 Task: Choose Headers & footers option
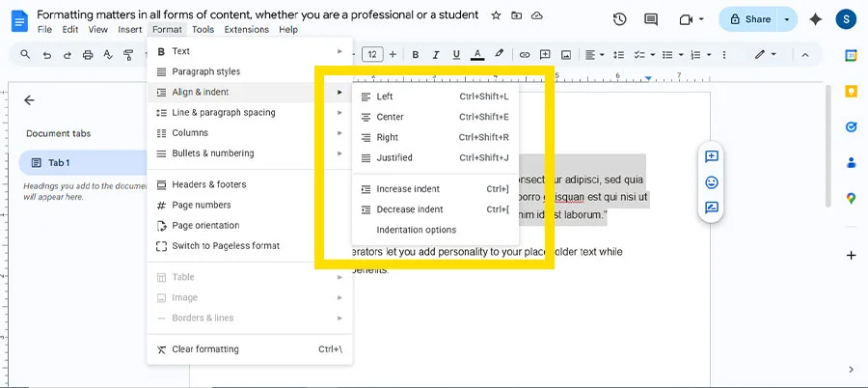[250, 184]
